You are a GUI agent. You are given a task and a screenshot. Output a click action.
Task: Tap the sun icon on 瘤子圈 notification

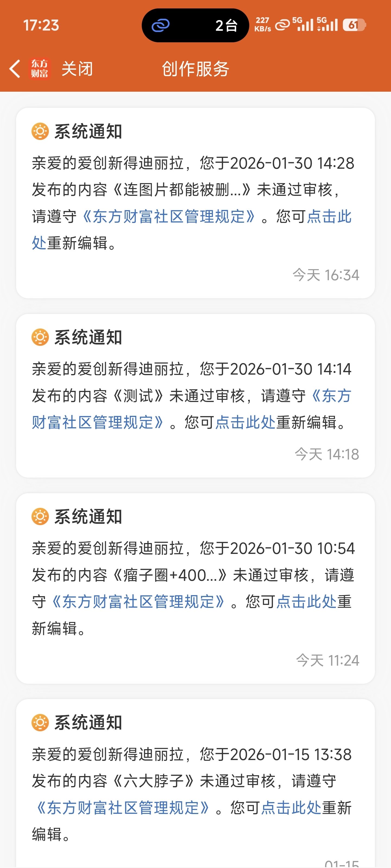(40, 516)
